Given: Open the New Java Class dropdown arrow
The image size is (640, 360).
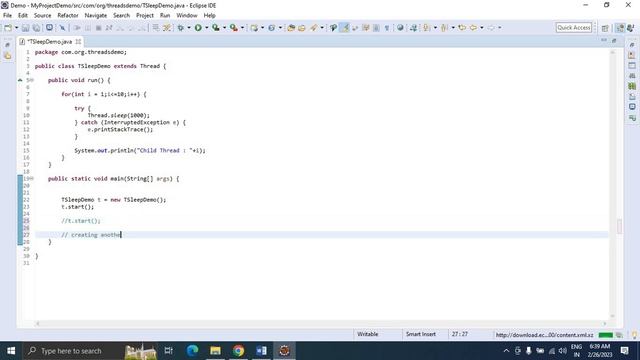Looking at the screenshot, I should pos(280,28).
